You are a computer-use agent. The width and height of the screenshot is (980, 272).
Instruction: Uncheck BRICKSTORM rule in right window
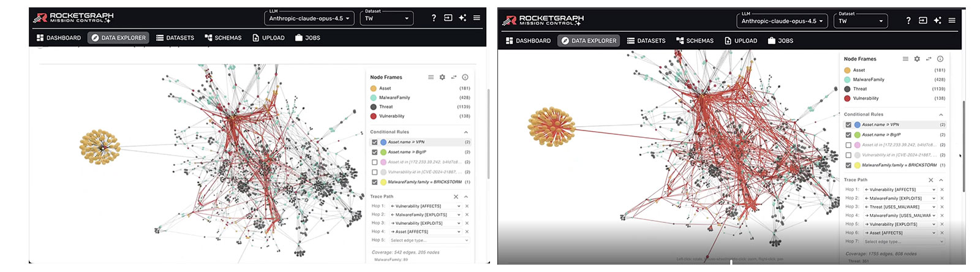pos(848,165)
